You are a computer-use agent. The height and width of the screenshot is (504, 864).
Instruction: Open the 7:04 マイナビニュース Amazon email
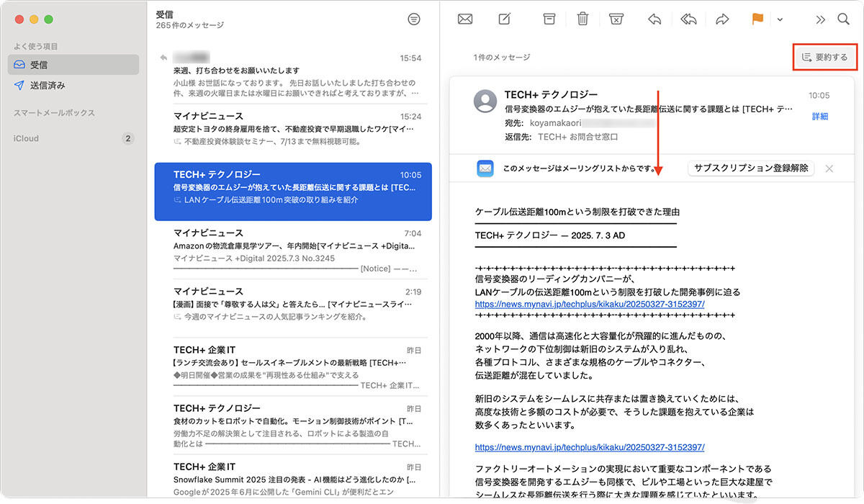(293, 251)
